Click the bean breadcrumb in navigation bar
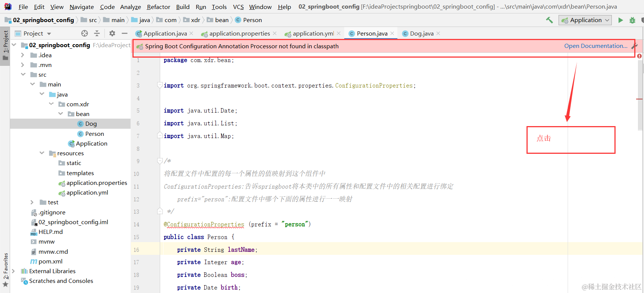This screenshot has width=644, height=293. (x=218, y=20)
